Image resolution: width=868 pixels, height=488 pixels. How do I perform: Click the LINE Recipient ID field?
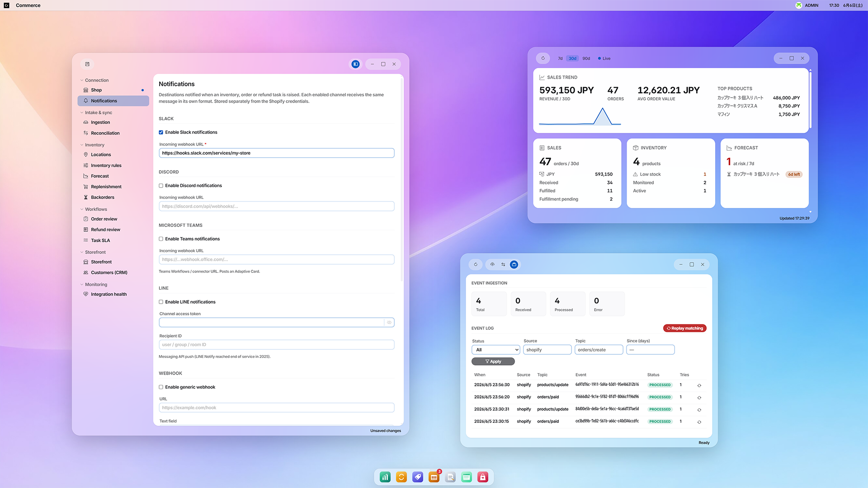point(277,345)
